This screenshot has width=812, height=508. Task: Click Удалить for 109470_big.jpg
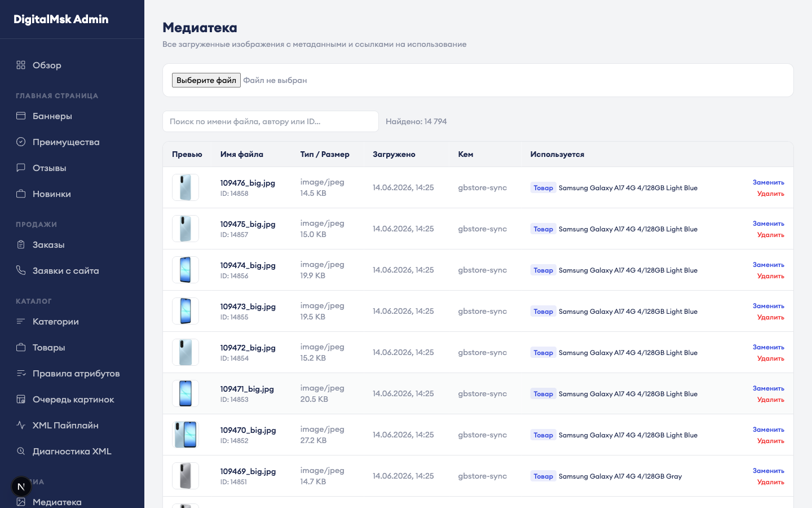(771, 441)
